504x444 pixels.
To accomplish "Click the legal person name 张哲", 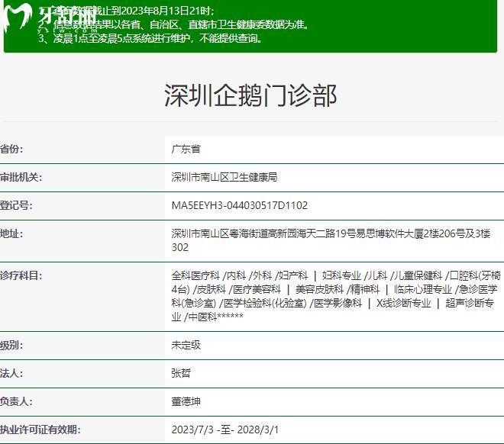I will click(x=181, y=373).
